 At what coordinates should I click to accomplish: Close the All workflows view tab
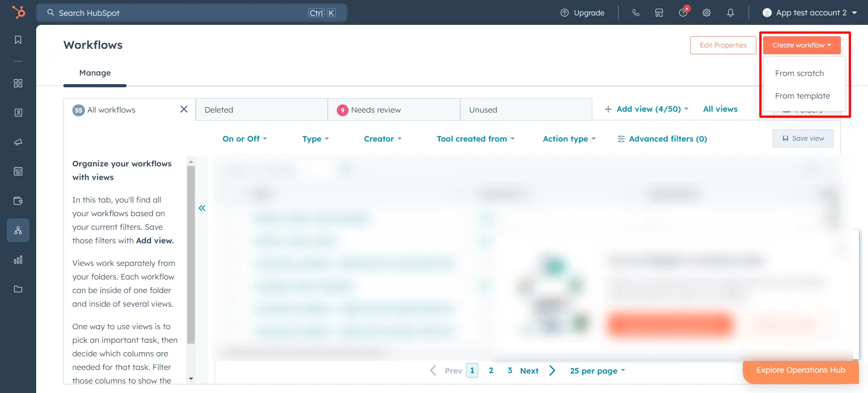tap(184, 109)
